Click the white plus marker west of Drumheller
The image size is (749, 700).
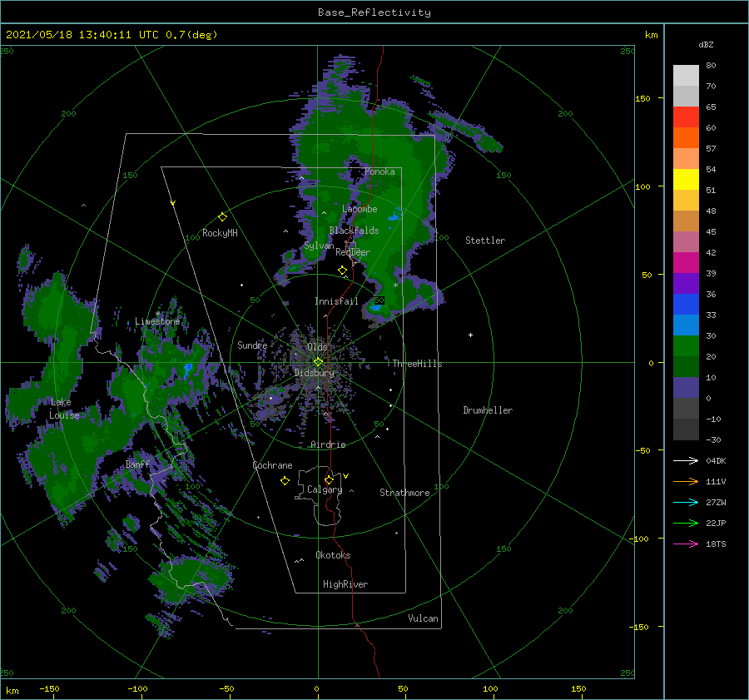click(470, 335)
